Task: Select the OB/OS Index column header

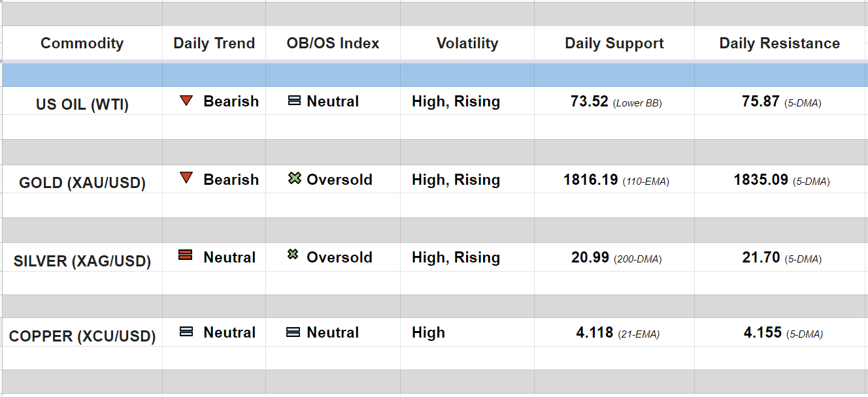Action: tap(333, 43)
